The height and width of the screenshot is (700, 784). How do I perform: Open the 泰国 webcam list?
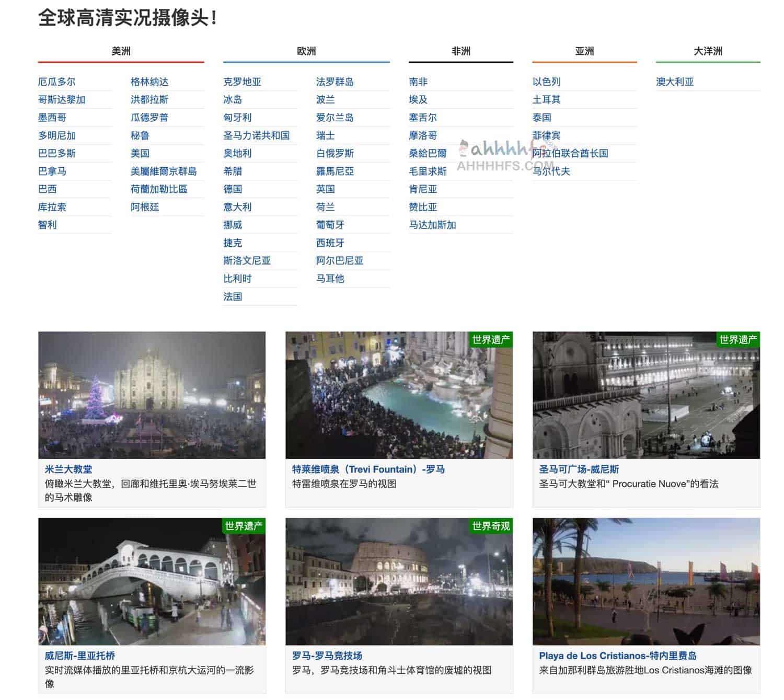click(542, 117)
